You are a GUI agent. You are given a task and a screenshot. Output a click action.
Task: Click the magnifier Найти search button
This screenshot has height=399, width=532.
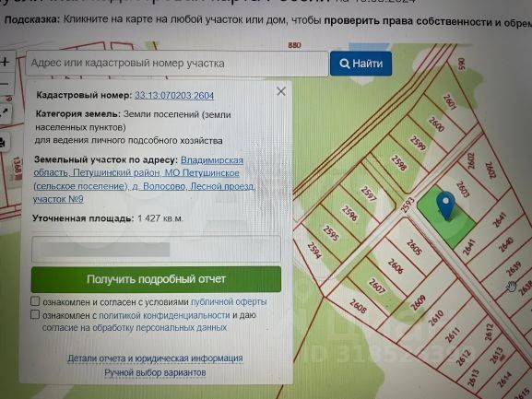(361, 64)
